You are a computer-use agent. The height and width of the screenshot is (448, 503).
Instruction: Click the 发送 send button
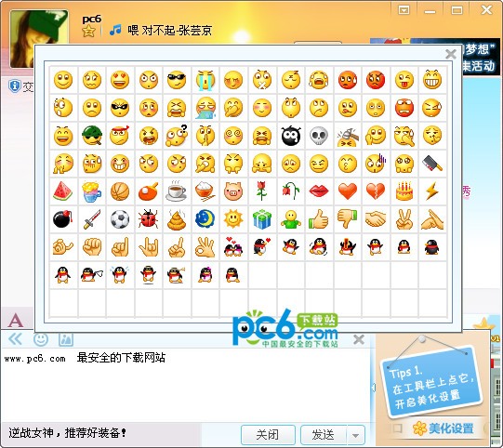[324, 435]
